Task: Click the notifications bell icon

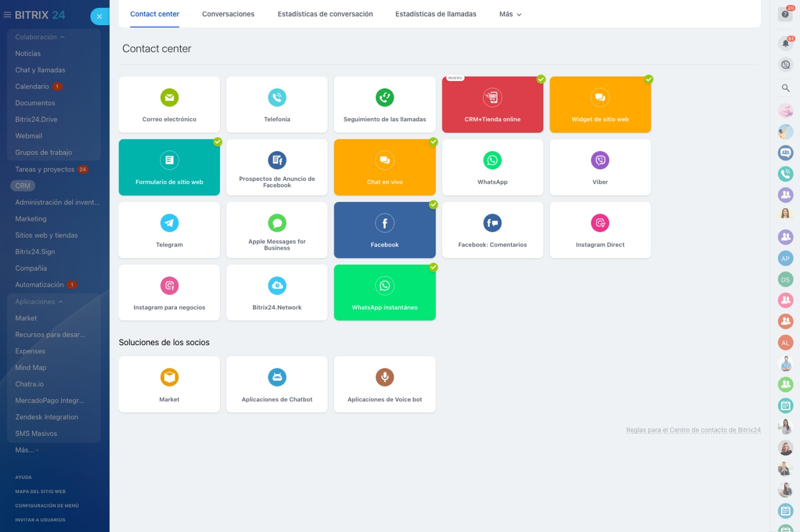Action: coord(785,44)
